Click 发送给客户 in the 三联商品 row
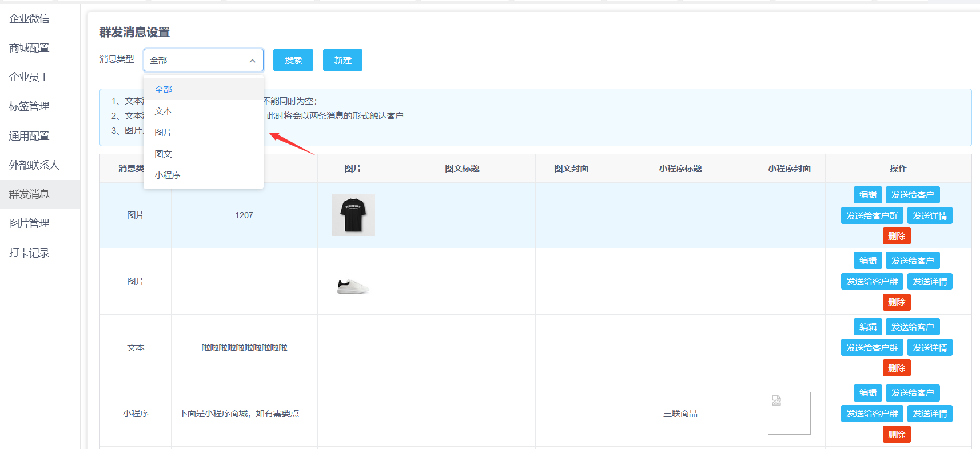Screen dimensions: 980x449 click(912, 393)
